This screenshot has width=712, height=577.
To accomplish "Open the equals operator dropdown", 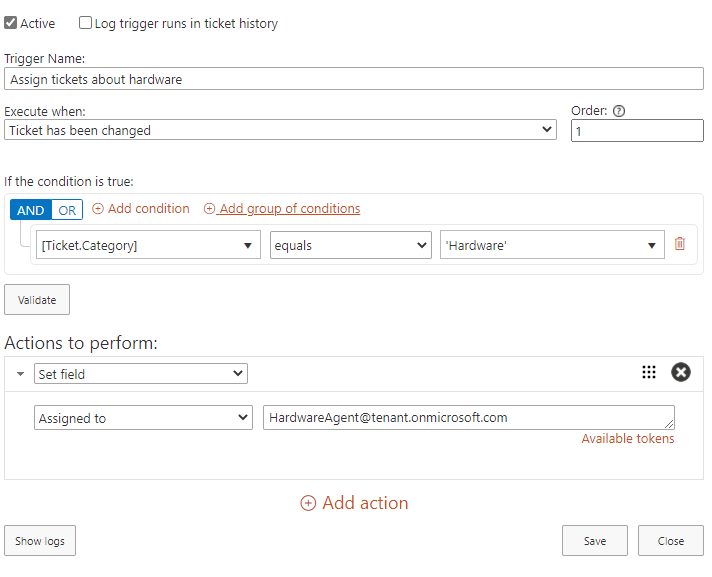I will coord(351,245).
